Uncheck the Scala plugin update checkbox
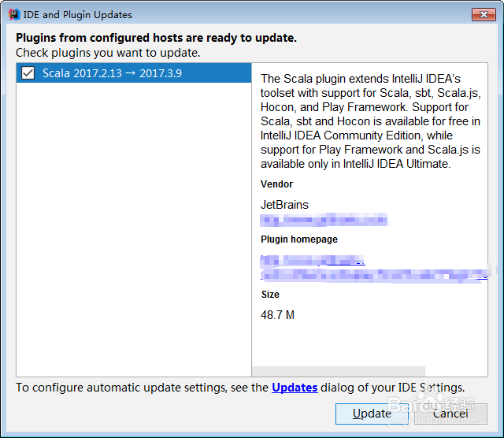The image size is (504, 438). point(28,73)
